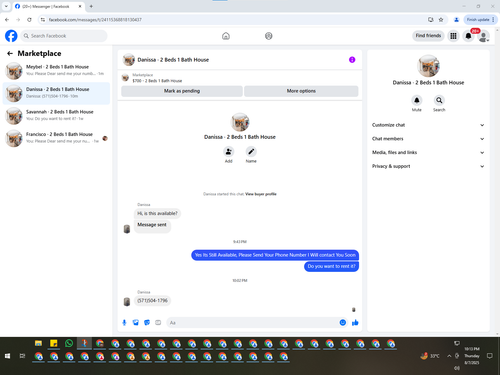500x375 pixels.
Task: Open File Explorer from the taskbar
Action: pos(38,343)
